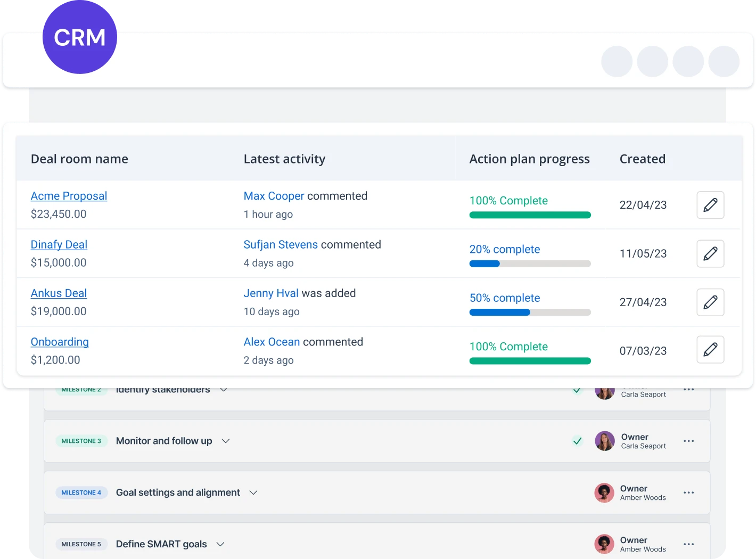This screenshot has width=756, height=559.
Task: Select the Deal room name column header
Action: coord(79,159)
